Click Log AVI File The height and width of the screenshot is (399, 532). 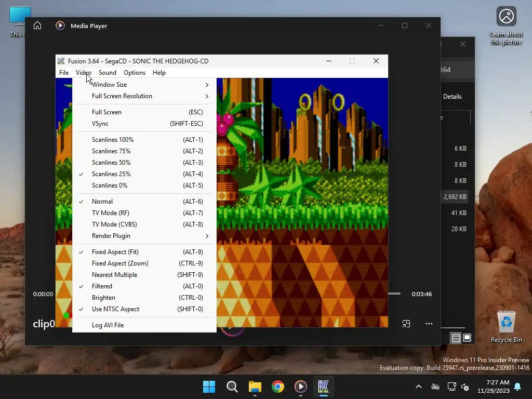[x=144, y=325]
